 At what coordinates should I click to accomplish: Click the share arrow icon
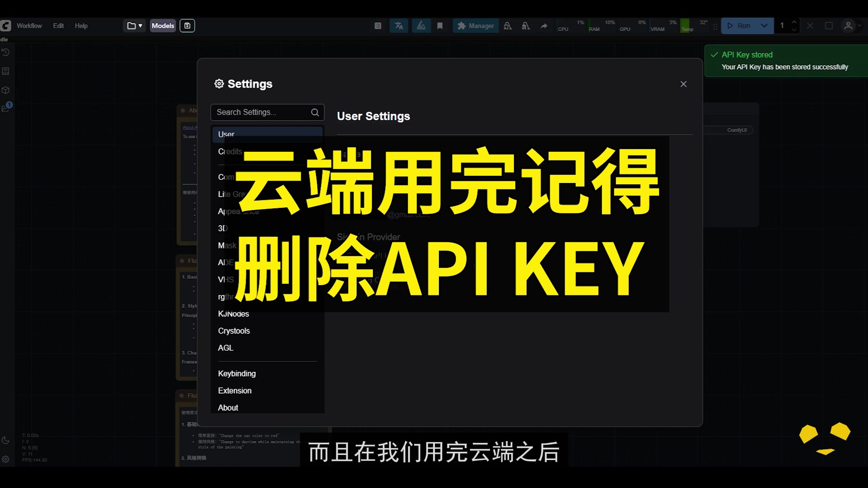click(x=544, y=26)
